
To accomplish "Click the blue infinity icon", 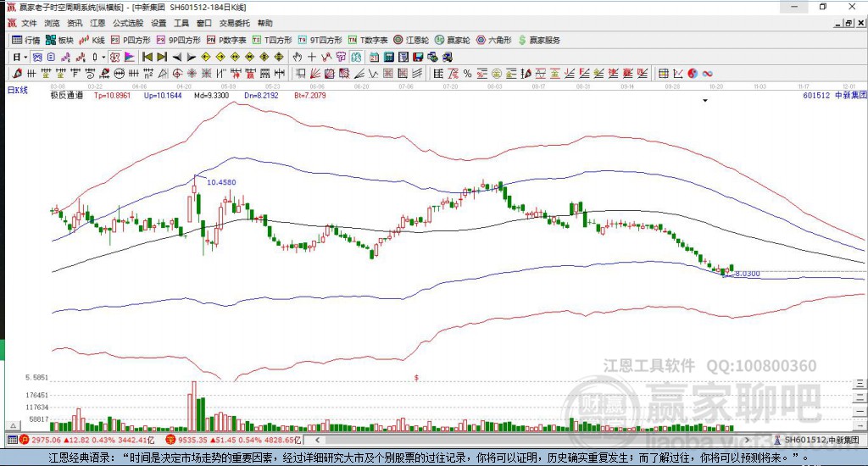I will point(708,73).
